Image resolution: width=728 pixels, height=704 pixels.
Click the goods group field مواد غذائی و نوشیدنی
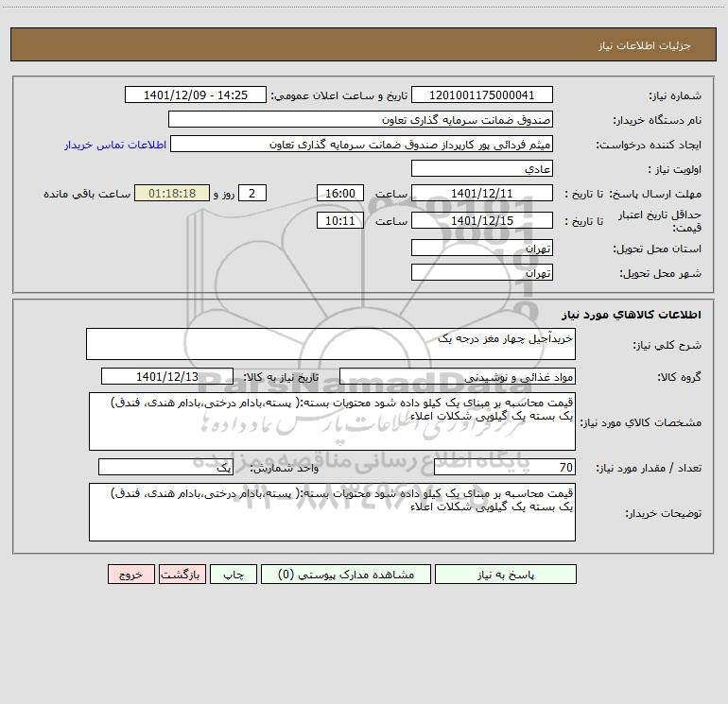point(458,376)
